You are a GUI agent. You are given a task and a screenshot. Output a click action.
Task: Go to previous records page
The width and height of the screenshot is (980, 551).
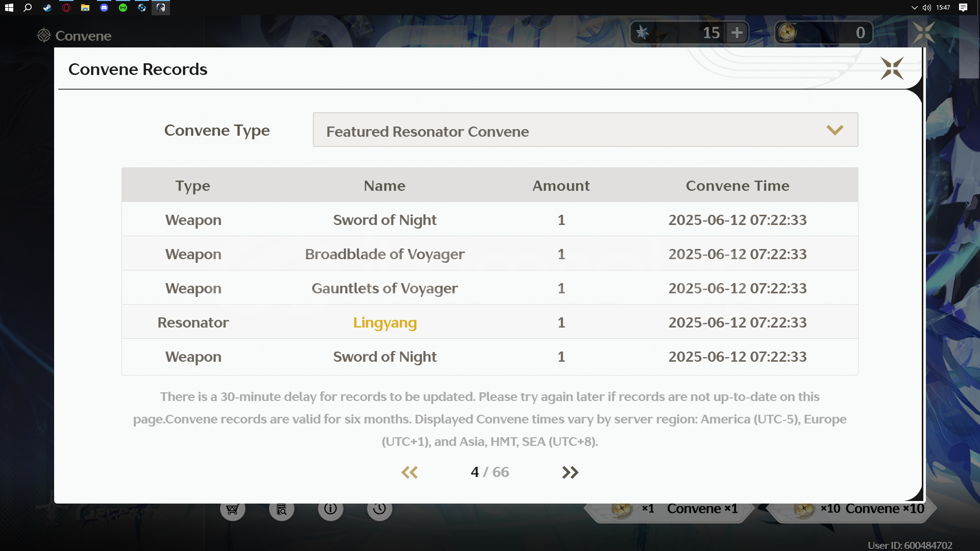click(x=409, y=472)
